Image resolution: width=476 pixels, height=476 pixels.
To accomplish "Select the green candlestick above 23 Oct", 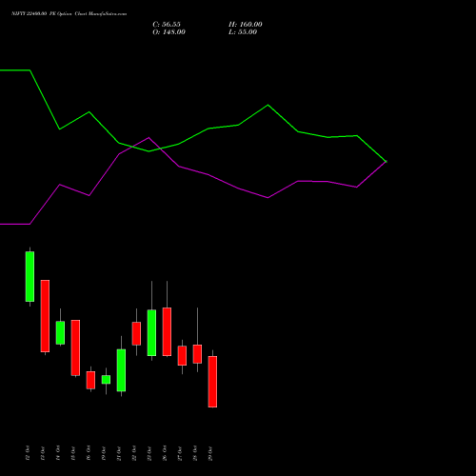I will pos(151,332).
